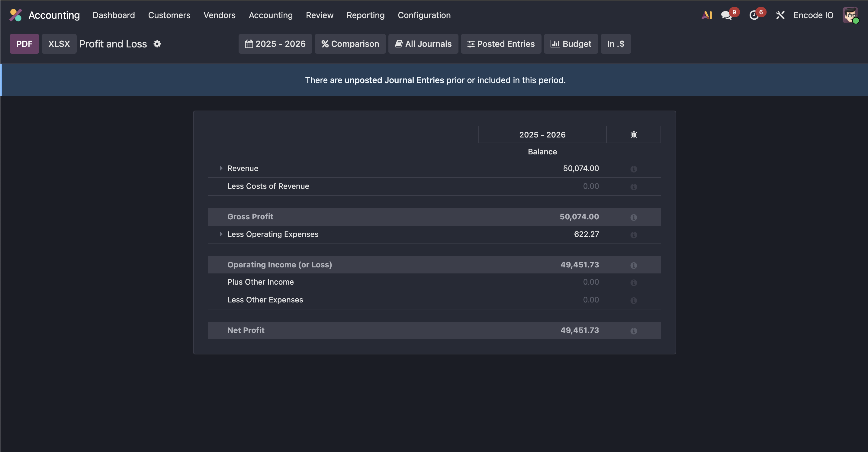This screenshot has width=868, height=452.
Task: Expand the Revenue row
Action: 221,168
